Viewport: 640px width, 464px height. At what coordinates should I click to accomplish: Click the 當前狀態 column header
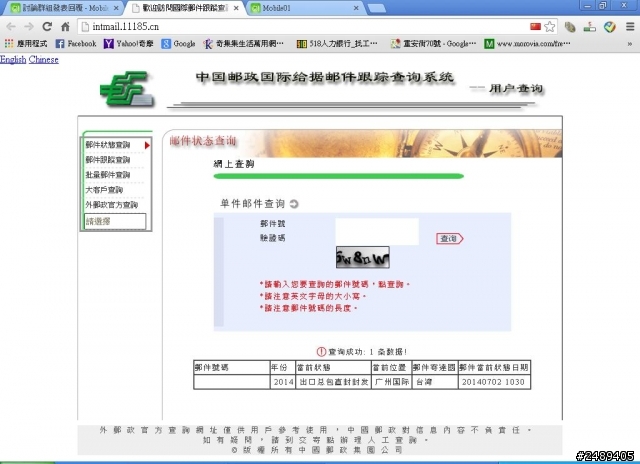pyautogui.click(x=333, y=368)
